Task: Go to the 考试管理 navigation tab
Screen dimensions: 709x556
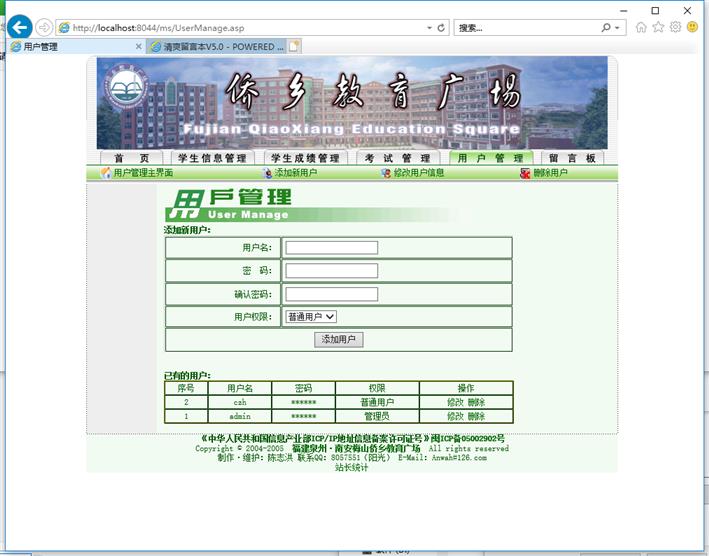Action: pos(397,158)
